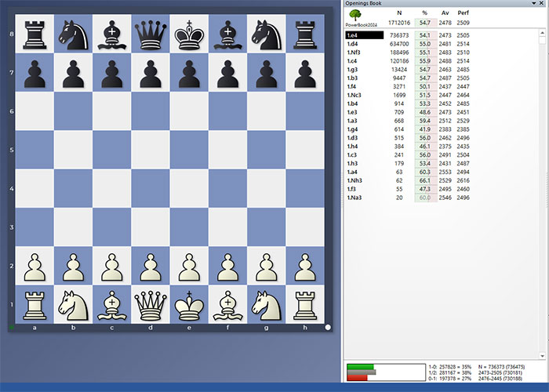549x392 pixels.
Task: Select the 1.a3 book move
Action: [352, 121]
